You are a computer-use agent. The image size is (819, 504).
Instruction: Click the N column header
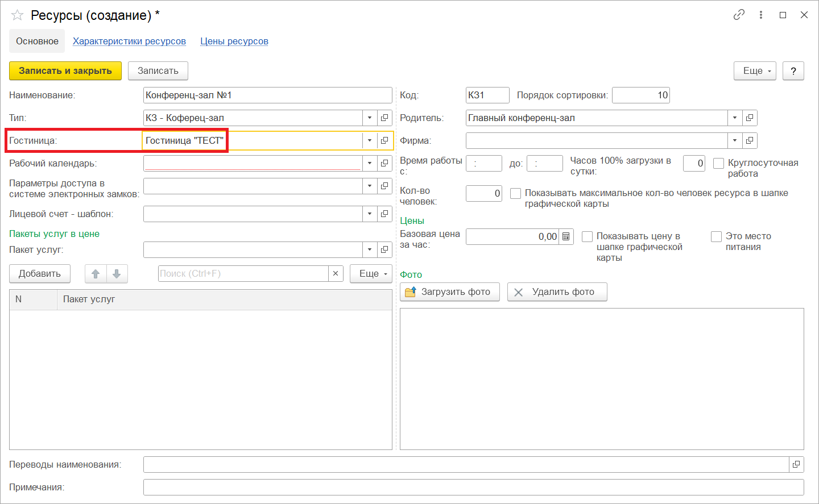tap(33, 299)
